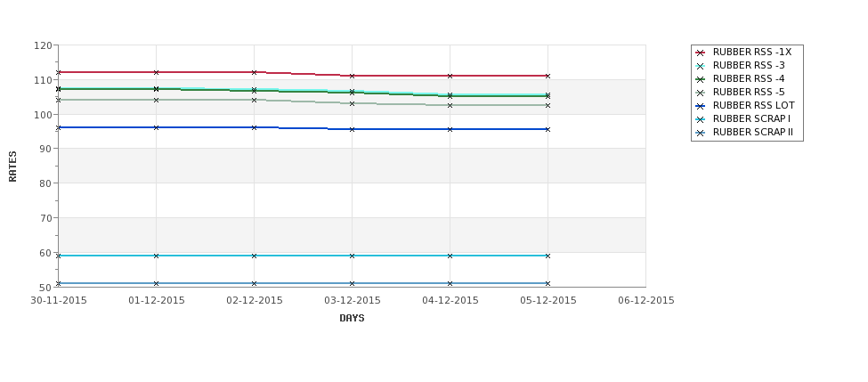Select the RUBBER SCRAP II legend label
Image resolution: width=868 pixels, height=382 pixels.
click(x=753, y=133)
